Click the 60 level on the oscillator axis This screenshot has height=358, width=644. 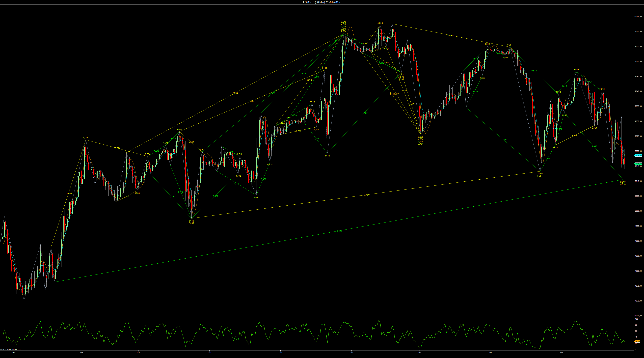pyautogui.click(x=636, y=331)
